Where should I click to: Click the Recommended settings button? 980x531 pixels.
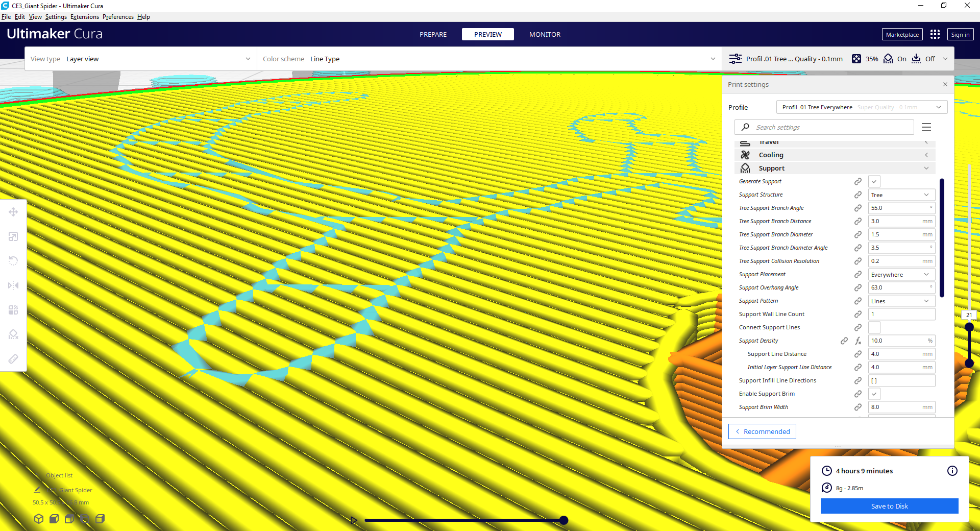[762, 431]
